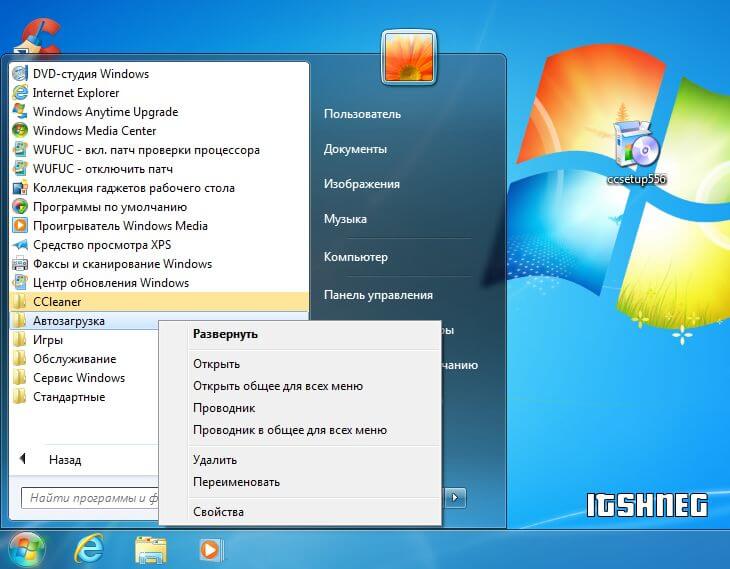Expand the Сервис Windows folder label
This screenshot has height=569, width=730.
click(x=79, y=378)
